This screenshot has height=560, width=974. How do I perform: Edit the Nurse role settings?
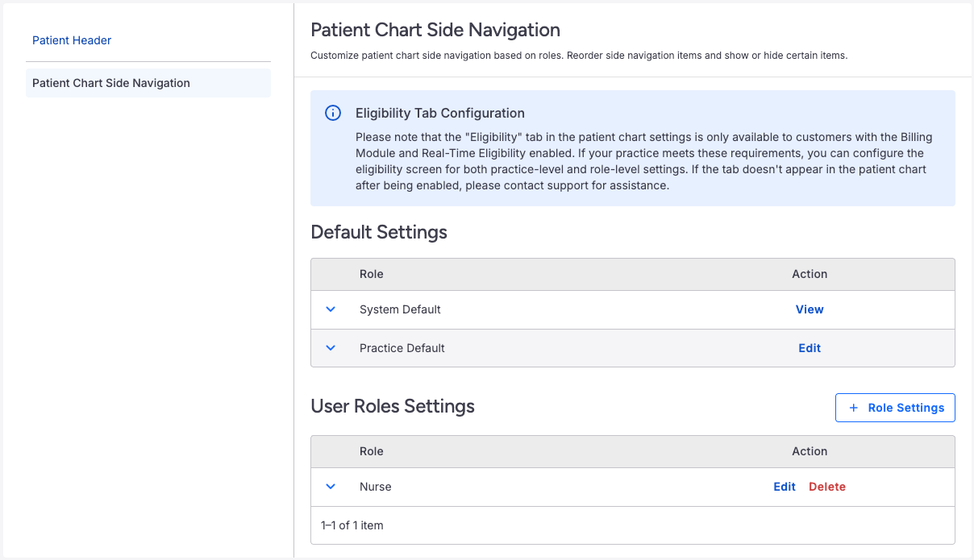(x=785, y=487)
